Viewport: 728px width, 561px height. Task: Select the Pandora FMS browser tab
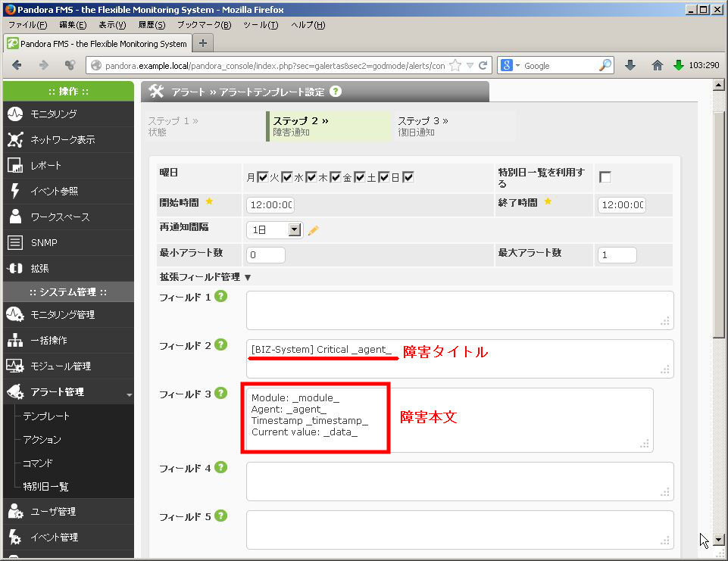pyautogui.click(x=98, y=44)
